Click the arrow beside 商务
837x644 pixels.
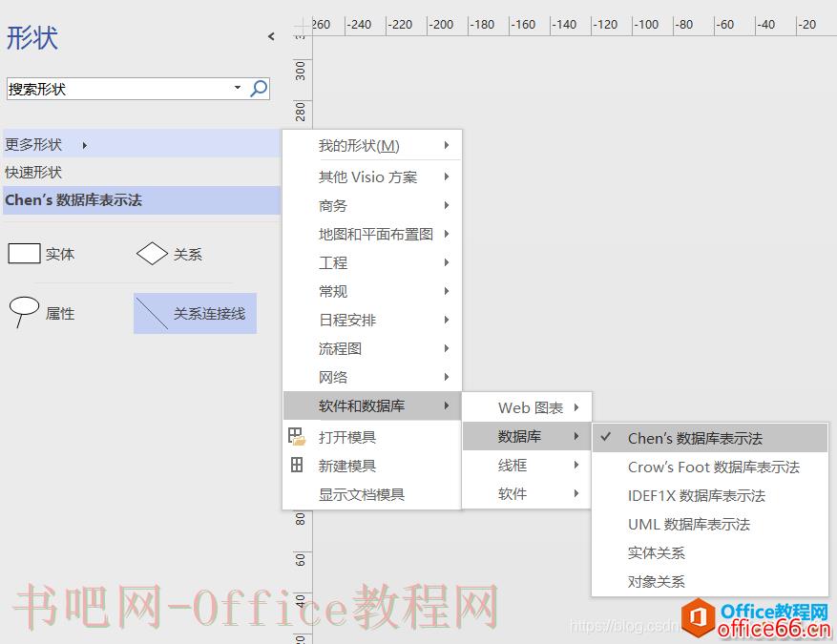click(x=447, y=205)
